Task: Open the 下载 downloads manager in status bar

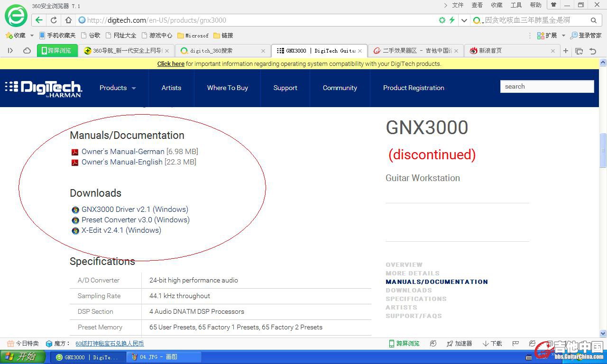Action: pos(492,344)
